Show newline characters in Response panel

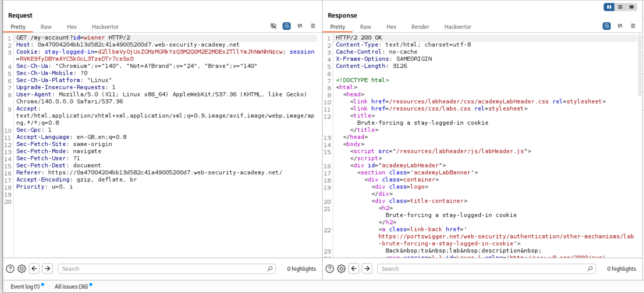[x=620, y=26]
